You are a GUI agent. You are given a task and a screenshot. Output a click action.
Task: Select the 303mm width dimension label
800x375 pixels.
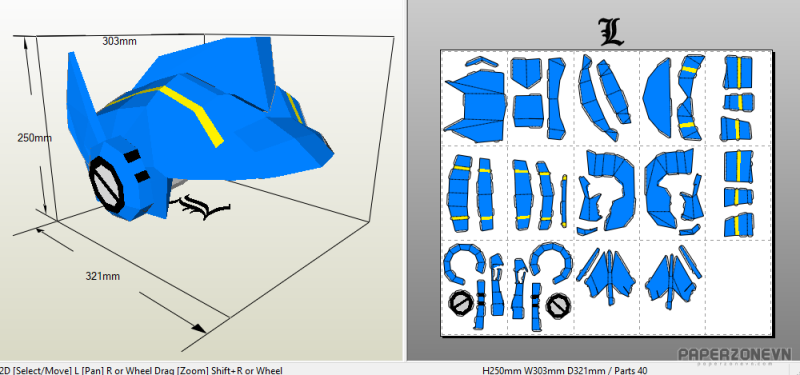(x=119, y=41)
